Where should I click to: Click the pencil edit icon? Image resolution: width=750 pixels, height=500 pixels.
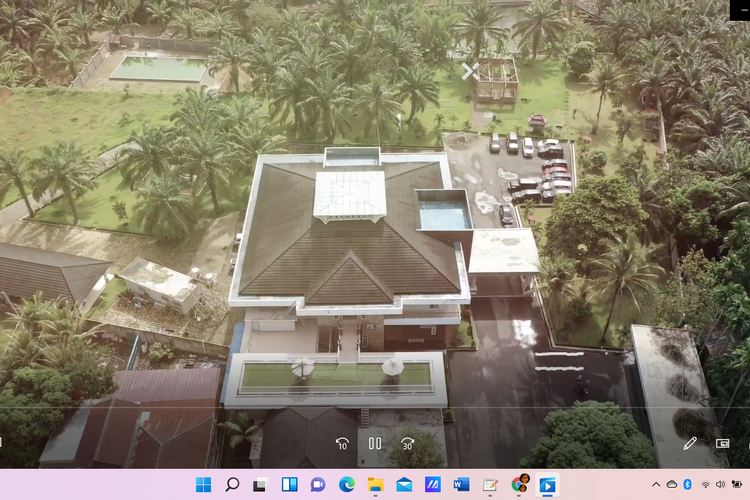pyautogui.click(x=690, y=443)
